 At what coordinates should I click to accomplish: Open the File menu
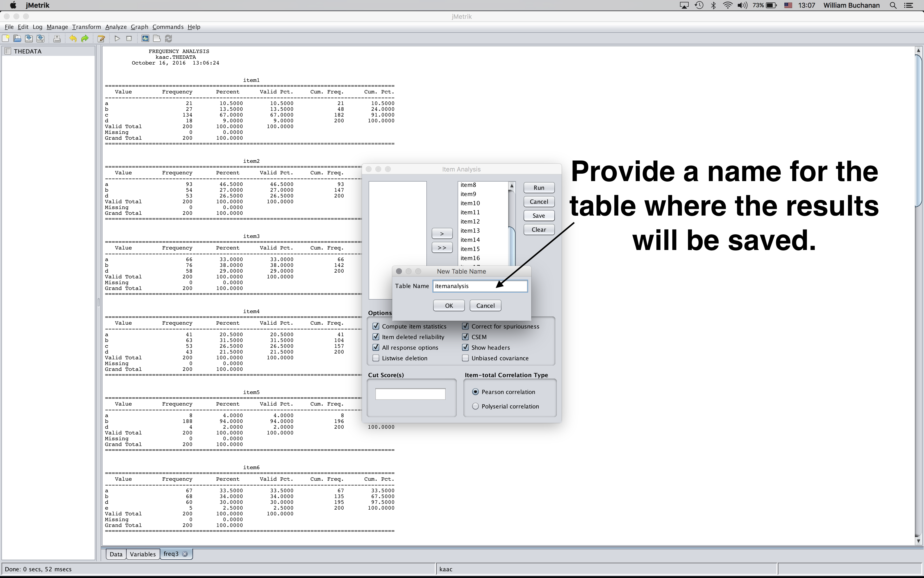pos(9,27)
